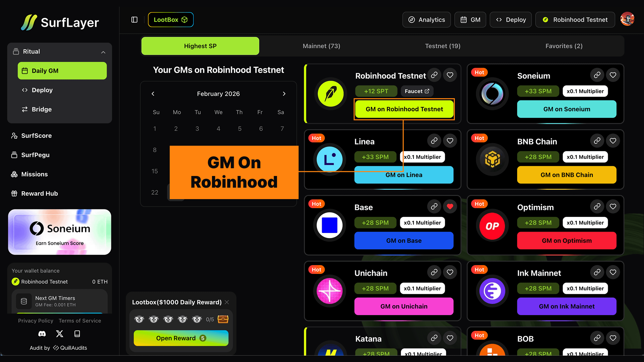The image size is (644, 362).
Task: Open the Discord icon link
Action: (42, 334)
